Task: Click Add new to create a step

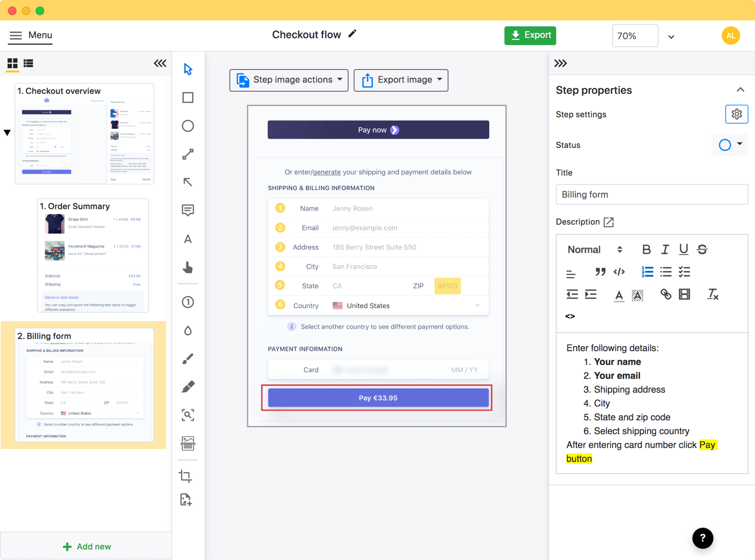Action: pos(86,546)
